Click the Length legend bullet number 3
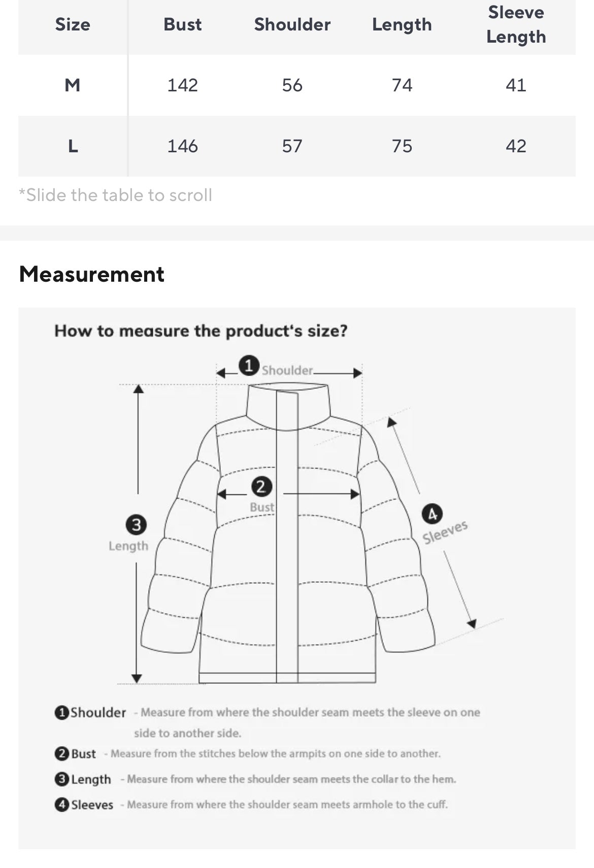The image size is (594, 868). (61, 779)
